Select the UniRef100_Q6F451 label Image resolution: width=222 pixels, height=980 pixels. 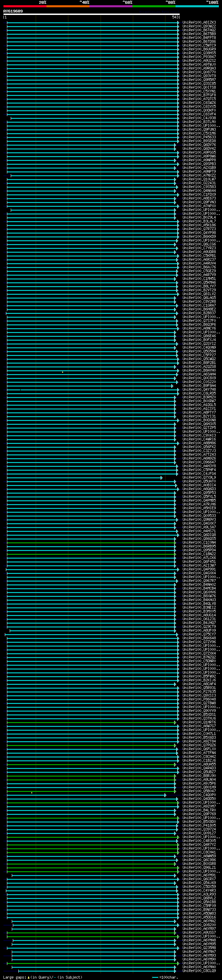click(x=199, y=561)
